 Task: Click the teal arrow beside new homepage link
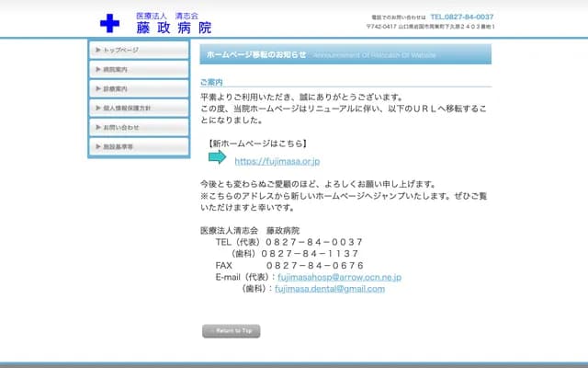click(217, 157)
